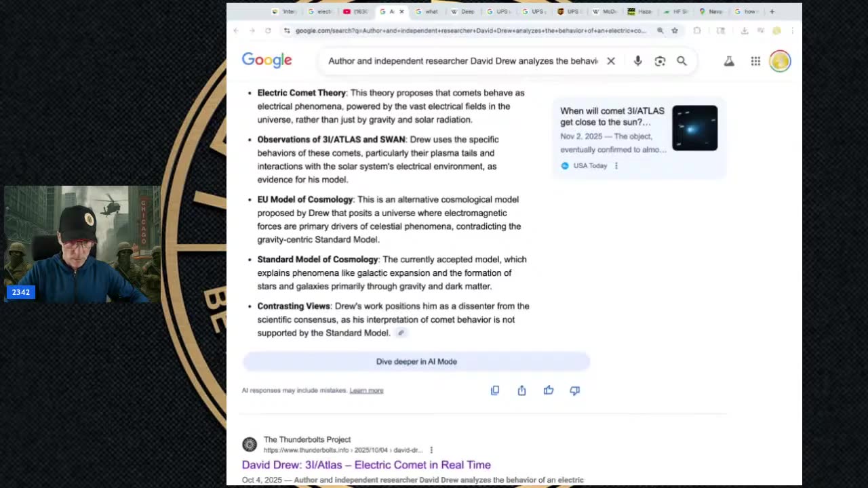Viewport: 868px width, 488px height.
Task: Search by image with Google Lens icon
Action: point(660,61)
